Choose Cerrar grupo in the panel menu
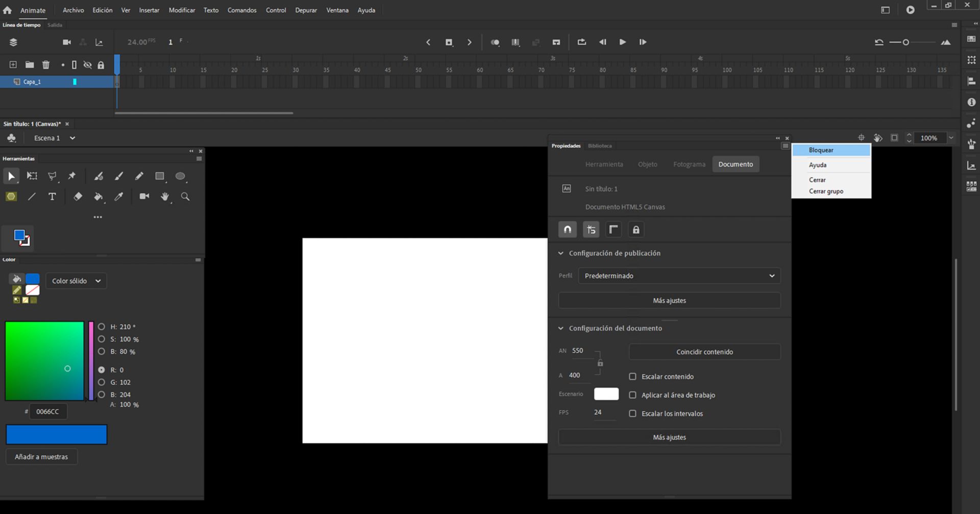Screen dimensions: 980x514 831,191
